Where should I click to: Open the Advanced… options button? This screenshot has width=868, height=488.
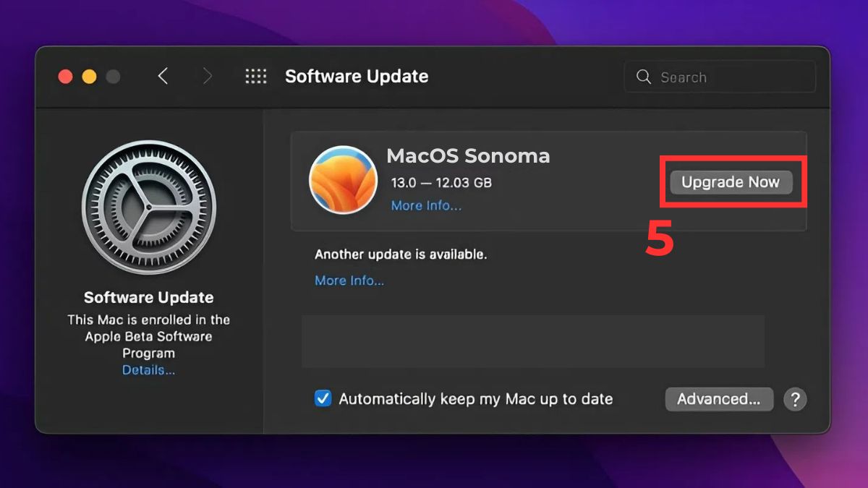719,399
